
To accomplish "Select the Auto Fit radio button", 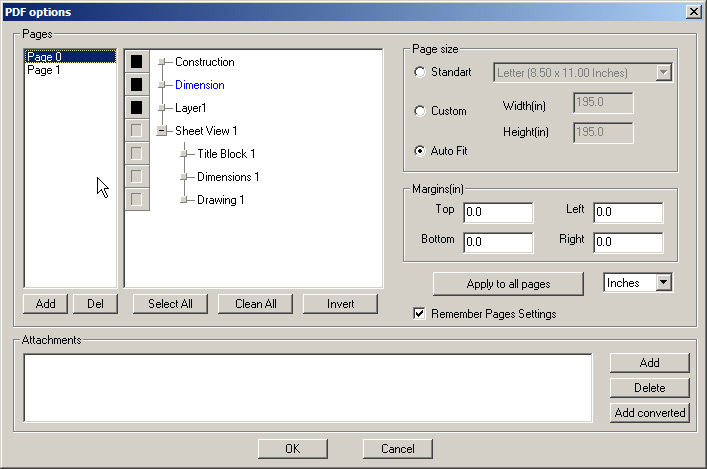I will point(419,151).
